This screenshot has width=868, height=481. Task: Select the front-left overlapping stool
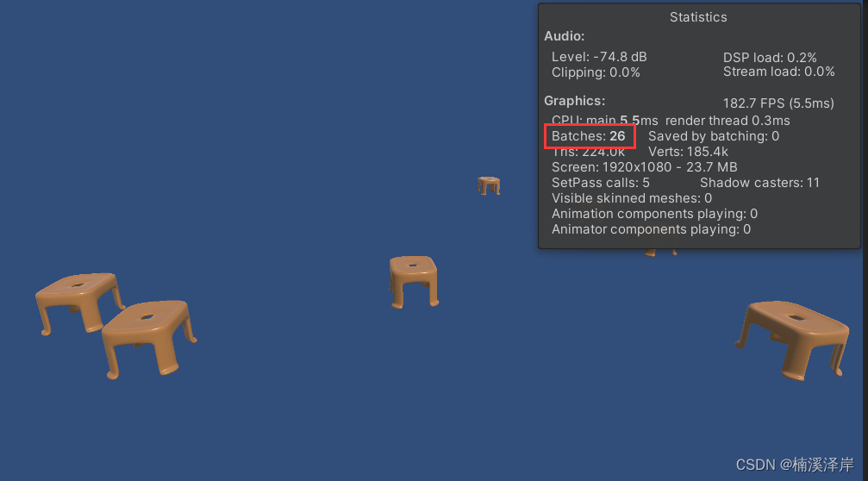coord(149,340)
